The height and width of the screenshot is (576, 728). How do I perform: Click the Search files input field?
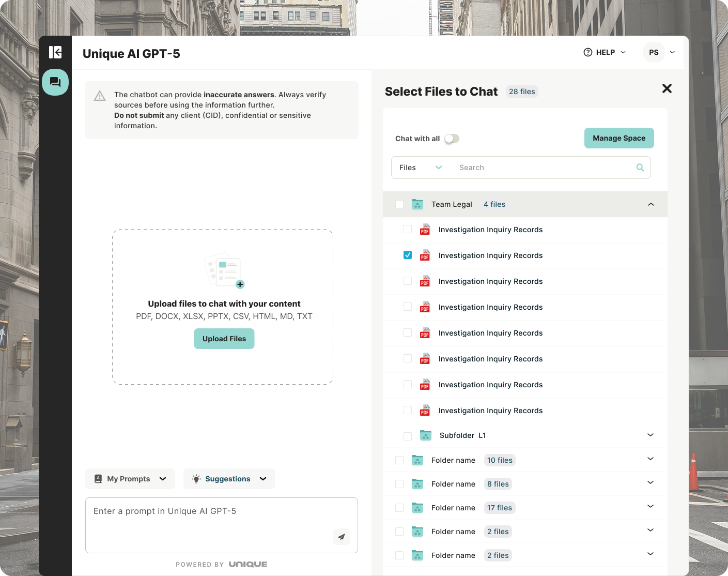pos(544,168)
